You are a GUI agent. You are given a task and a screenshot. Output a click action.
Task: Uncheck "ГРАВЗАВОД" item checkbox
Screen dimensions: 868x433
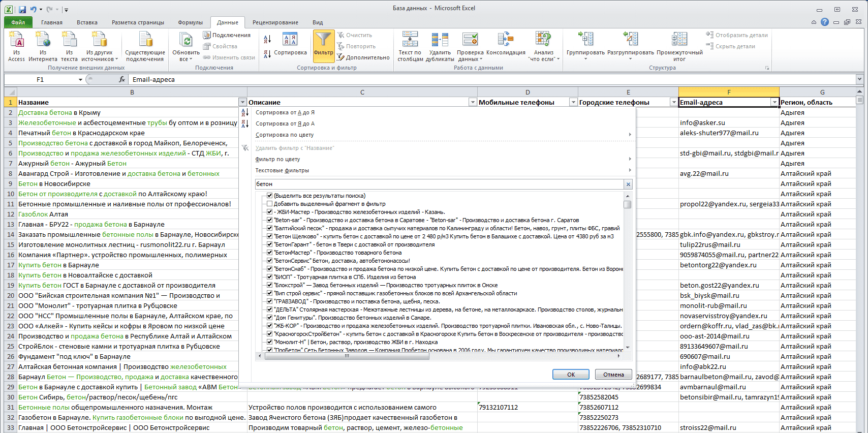tap(270, 301)
